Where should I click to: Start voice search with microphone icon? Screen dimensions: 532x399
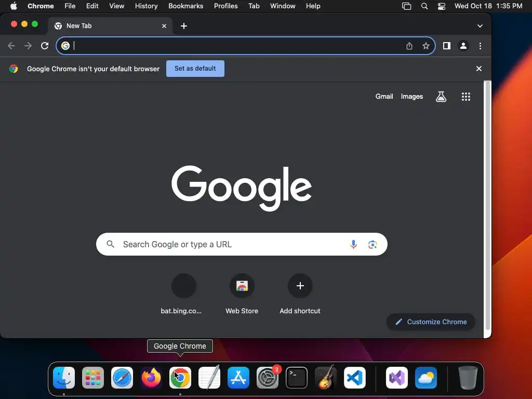(353, 244)
